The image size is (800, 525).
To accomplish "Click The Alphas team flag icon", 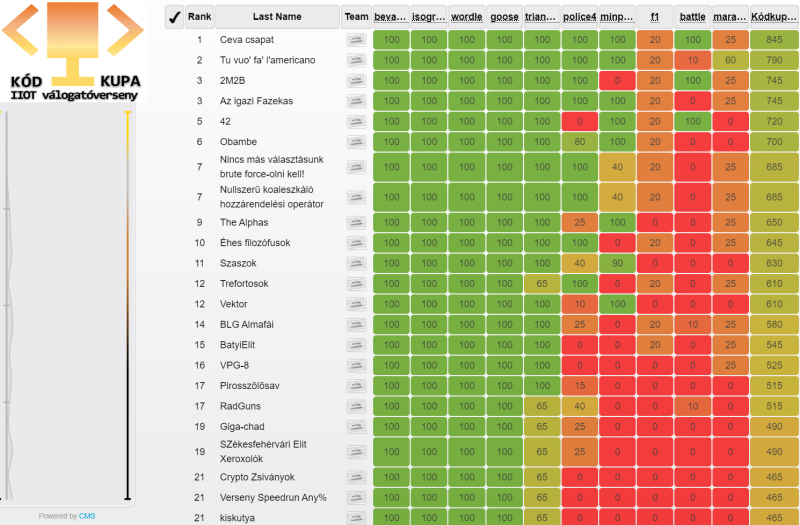I will pos(356,222).
